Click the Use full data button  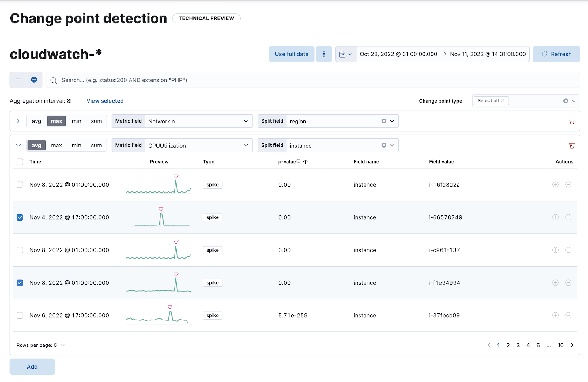coord(292,54)
